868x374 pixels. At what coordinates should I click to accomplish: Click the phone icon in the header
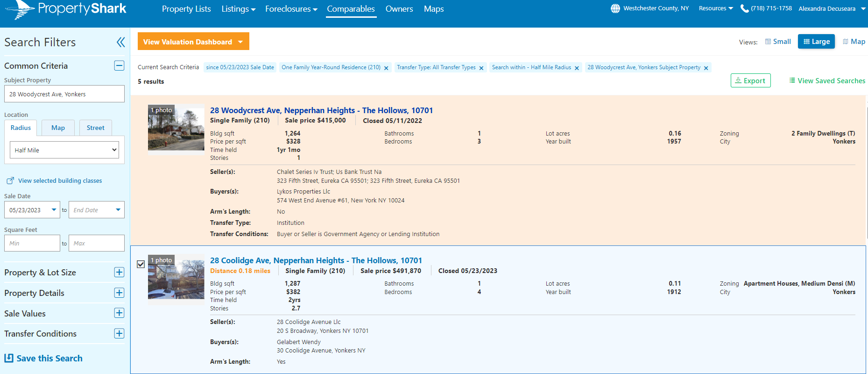coord(745,8)
